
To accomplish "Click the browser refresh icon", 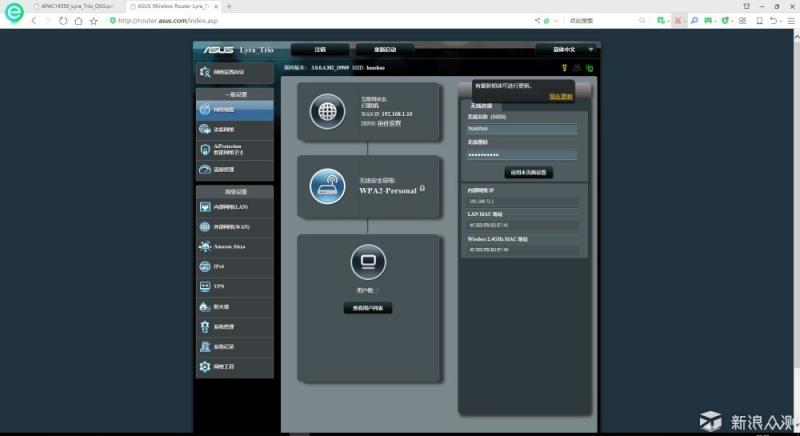I will coord(63,20).
